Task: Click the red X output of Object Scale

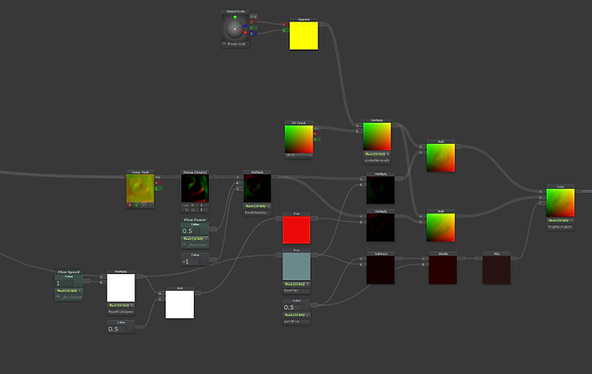Action: tap(253, 22)
